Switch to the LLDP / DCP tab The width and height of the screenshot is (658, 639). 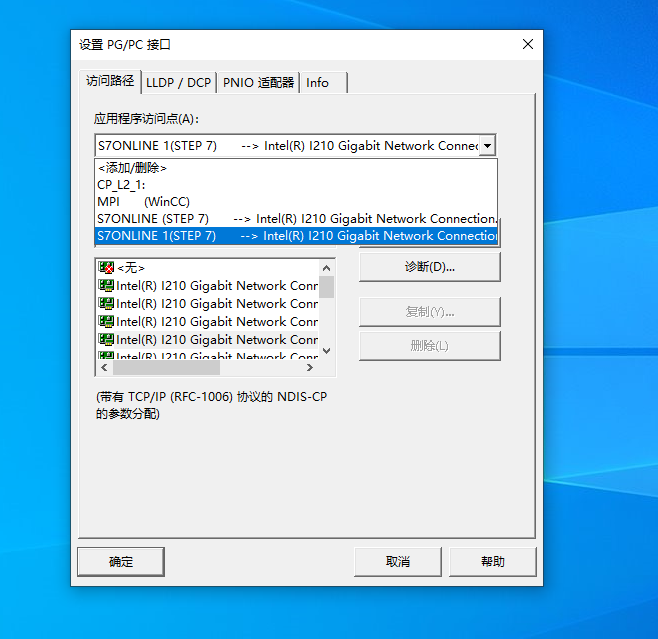click(178, 83)
